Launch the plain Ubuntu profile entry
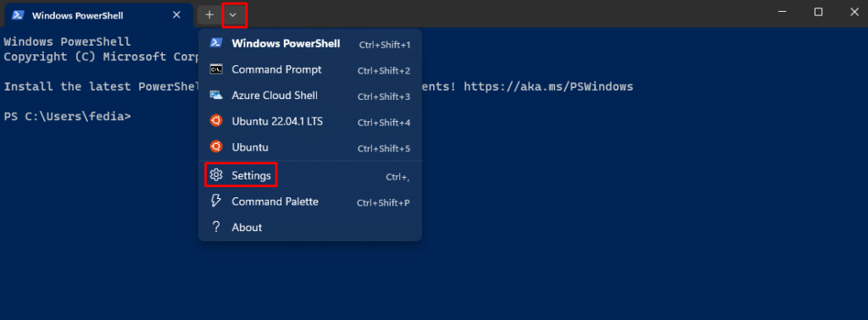 pyautogui.click(x=310, y=147)
